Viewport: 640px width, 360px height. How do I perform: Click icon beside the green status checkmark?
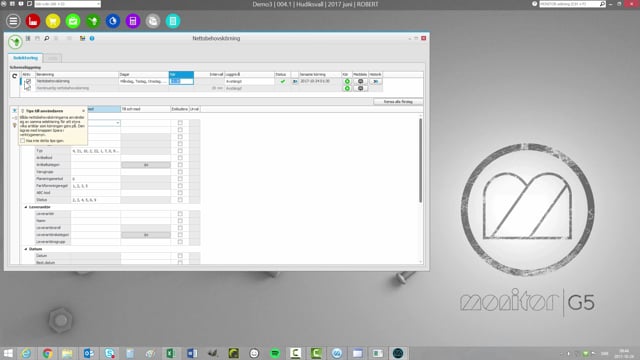click(x=295, y=81)
